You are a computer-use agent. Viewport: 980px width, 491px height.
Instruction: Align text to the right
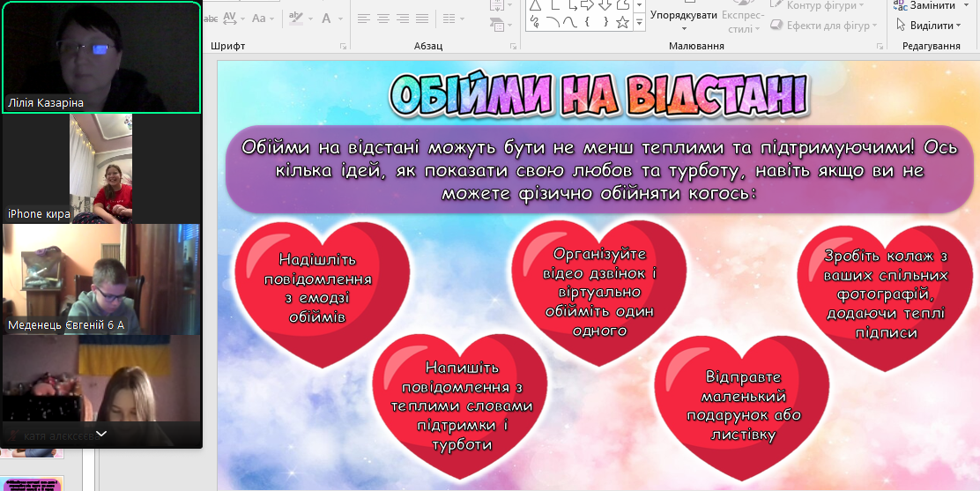pos(404,18)
